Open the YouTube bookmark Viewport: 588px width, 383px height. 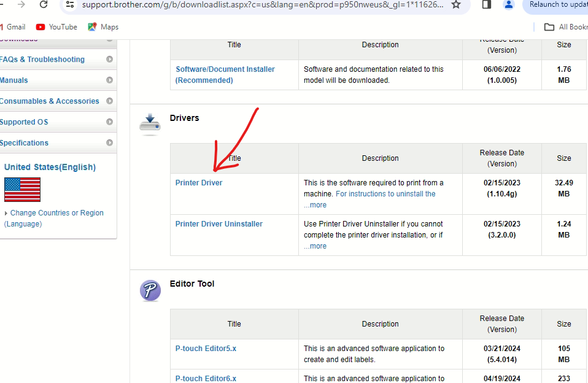[x=56, y=27]
